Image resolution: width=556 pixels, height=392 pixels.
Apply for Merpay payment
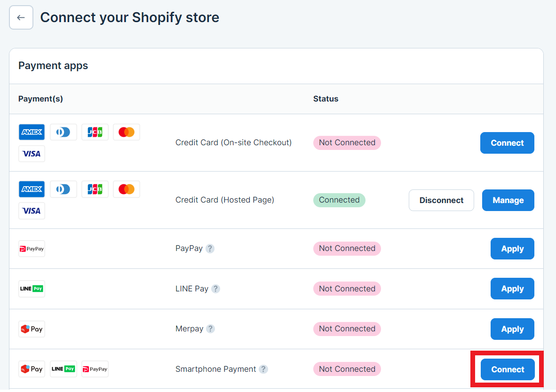pos(512,329)
